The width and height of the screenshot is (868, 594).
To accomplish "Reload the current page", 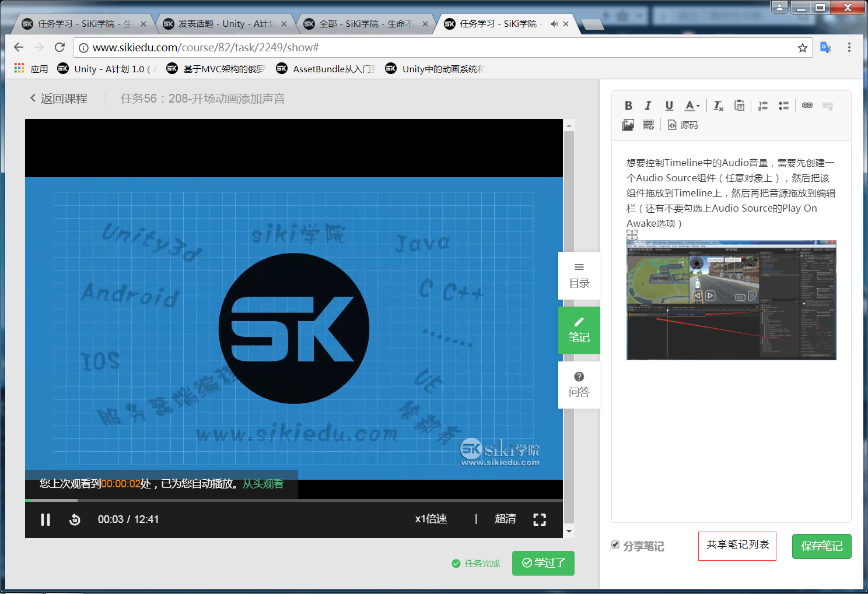I will pyautogui.click(x=60, y=47).
